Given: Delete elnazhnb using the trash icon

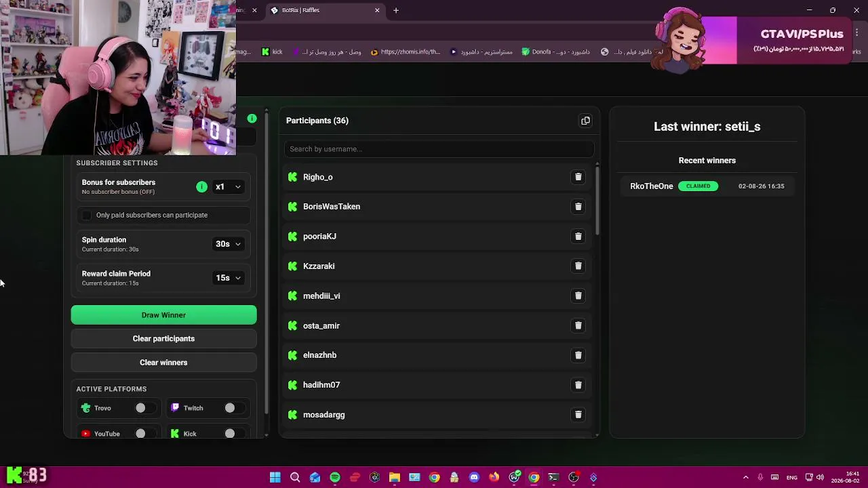Looking at the screenshot, I should click(x=578, y=355).
